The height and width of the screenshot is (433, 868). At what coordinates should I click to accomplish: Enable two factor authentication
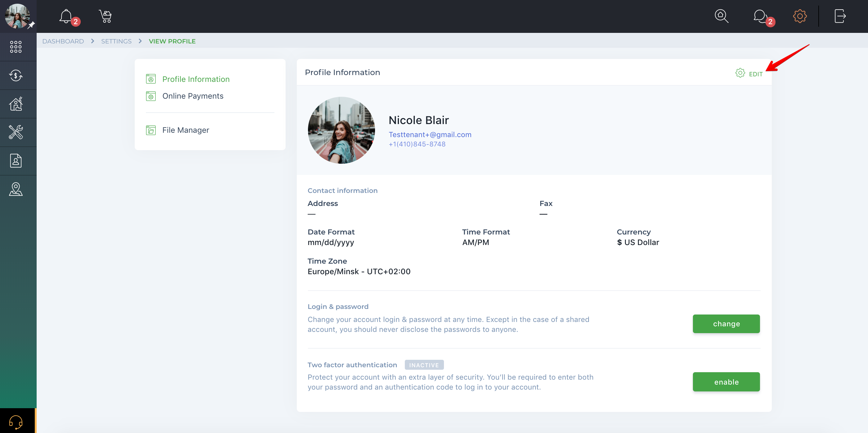tap(726, 382)
